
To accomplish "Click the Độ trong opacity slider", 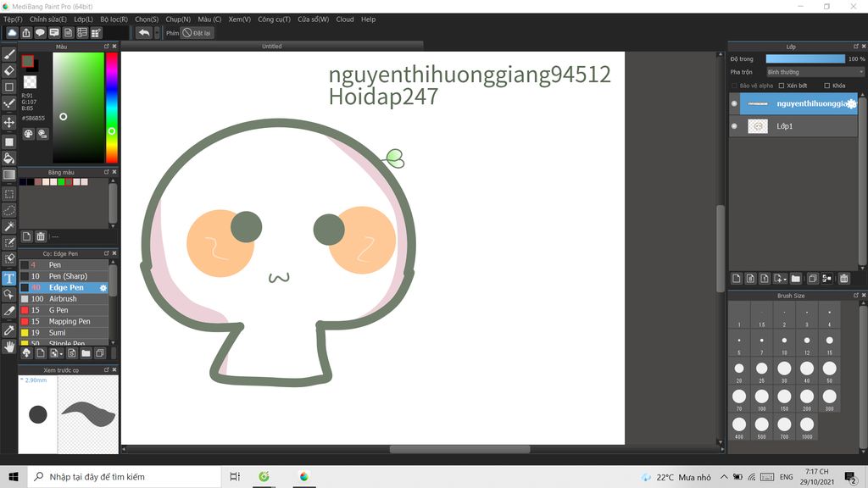I will click(x=805, y=58).
